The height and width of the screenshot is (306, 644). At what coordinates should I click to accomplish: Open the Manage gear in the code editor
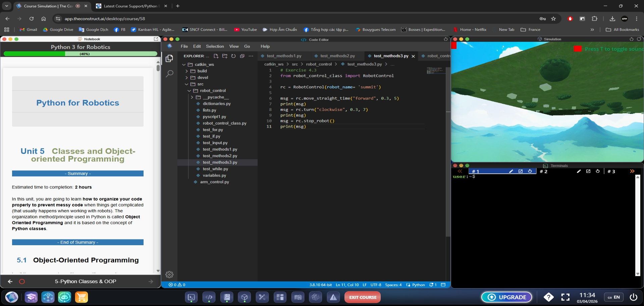pos(169,274)
